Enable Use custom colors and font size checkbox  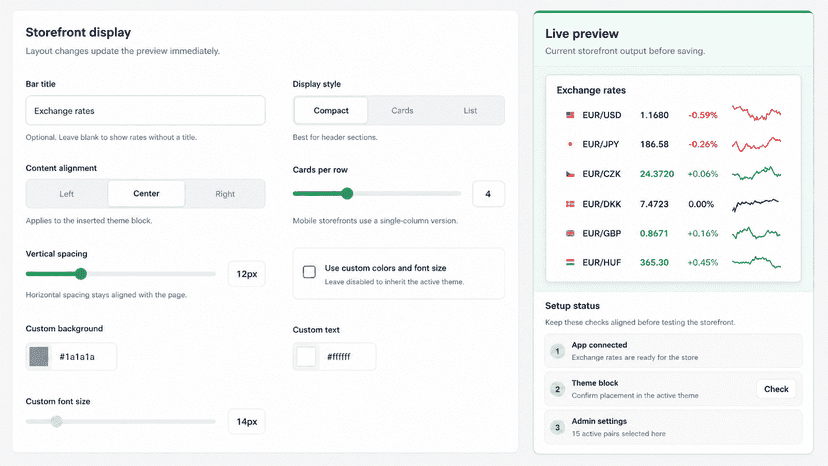[x=309, y=272]
